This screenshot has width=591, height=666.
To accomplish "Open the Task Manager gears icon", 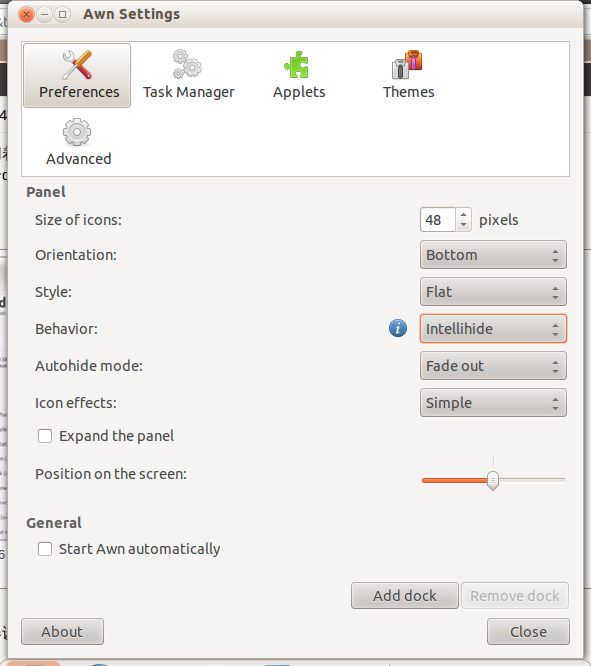I will tap(187, 64).
